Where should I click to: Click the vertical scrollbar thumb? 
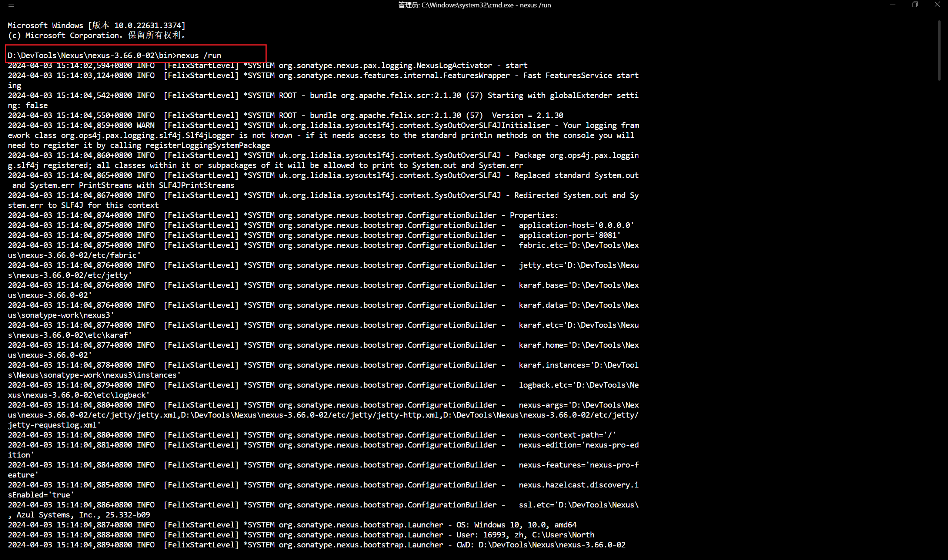939,50
